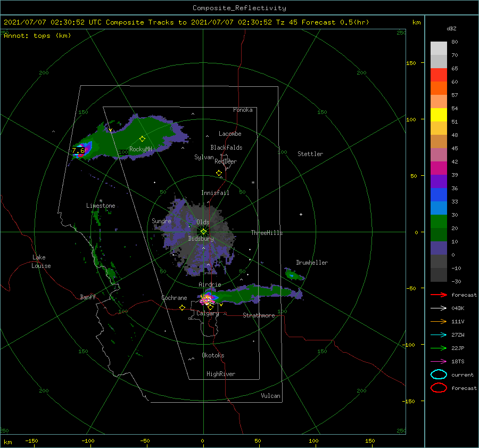
Task: Click the Strathmore city label
Action: 259,315
